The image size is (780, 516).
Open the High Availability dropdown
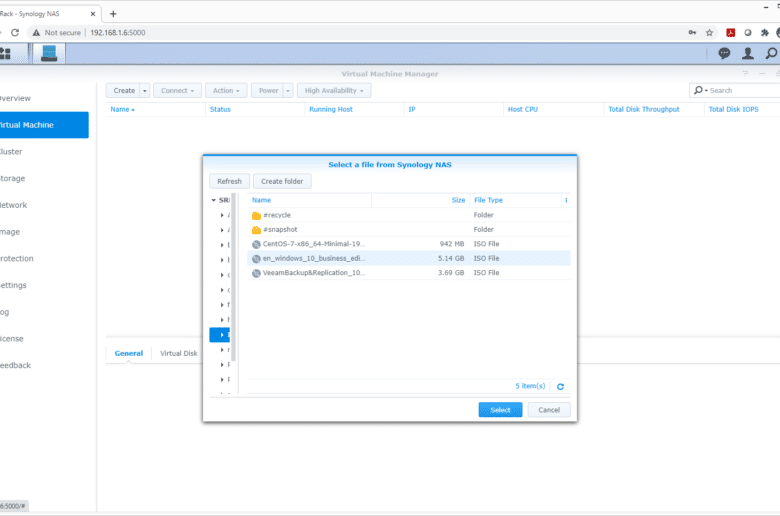(334, 91)
